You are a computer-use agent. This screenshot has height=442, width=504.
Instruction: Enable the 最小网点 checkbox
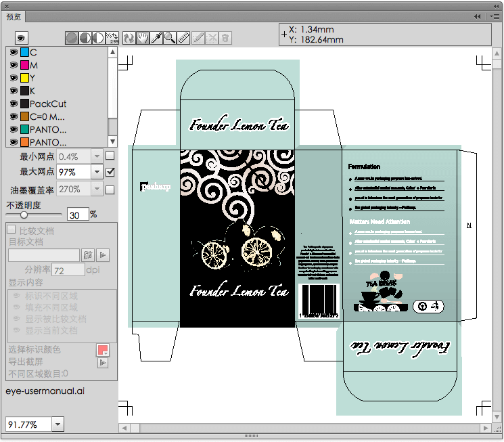(x=110, y=156)
